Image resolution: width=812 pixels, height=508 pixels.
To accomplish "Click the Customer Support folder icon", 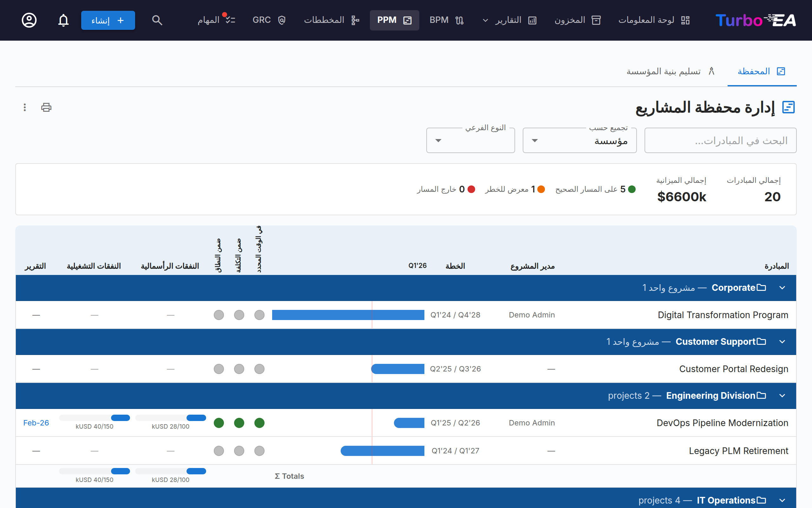I will point(761,341).
